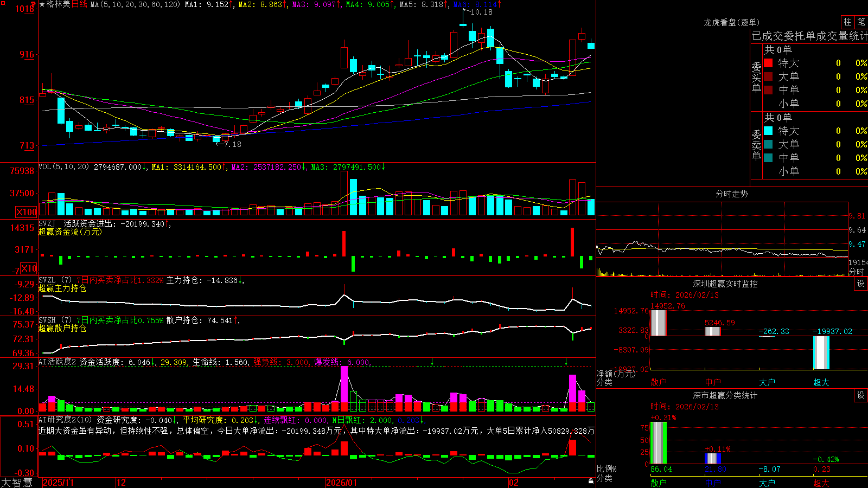Click the lock icon on the timeline bar

(x=591, y=481)
